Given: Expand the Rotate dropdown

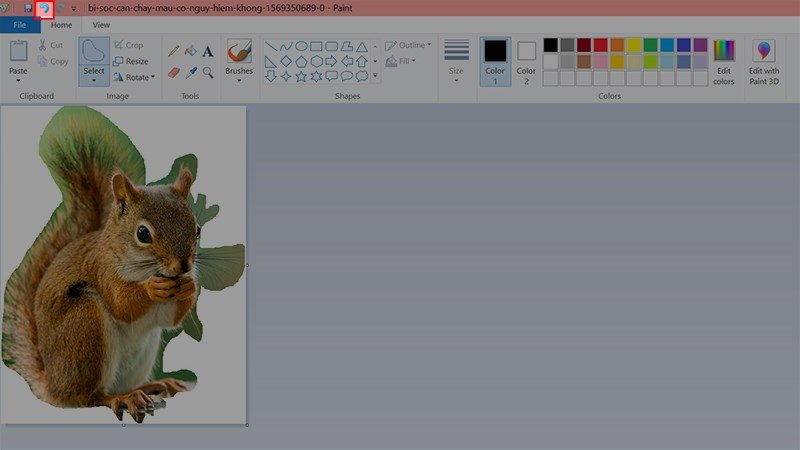Looking at the screenshot, I should (x=134, y=77).
